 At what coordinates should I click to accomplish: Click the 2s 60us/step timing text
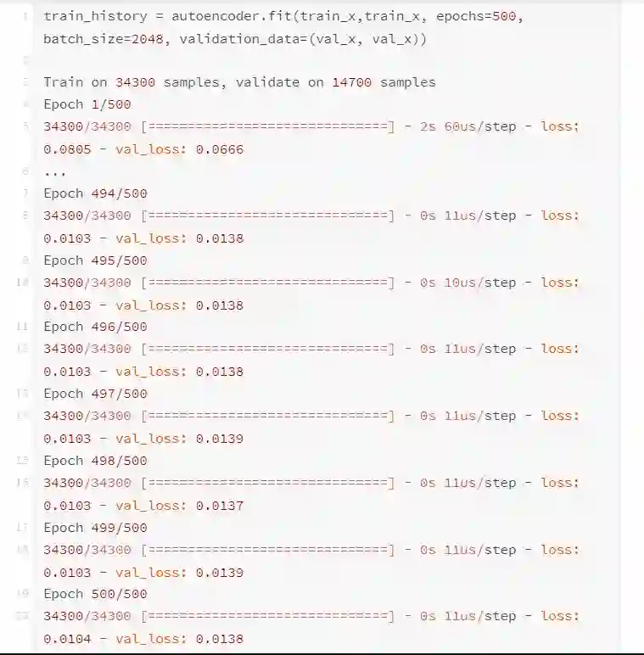pyautogui.click(x=468, y=126)
